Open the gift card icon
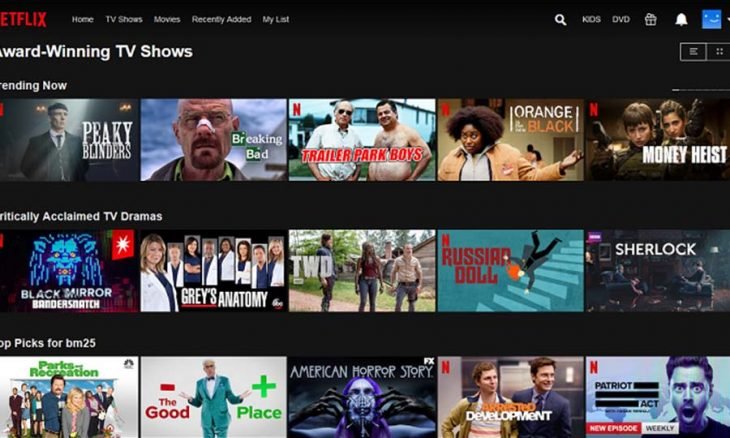 tap(650, 19)
